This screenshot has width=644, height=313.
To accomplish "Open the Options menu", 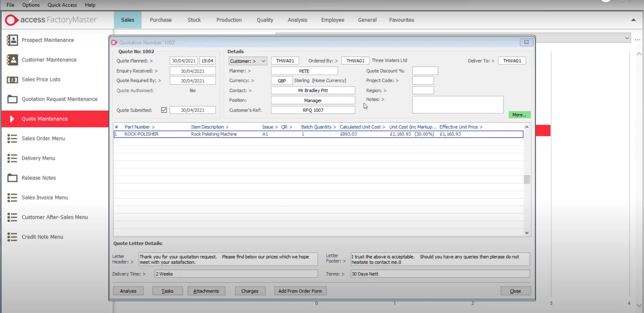I will [31, 5].
